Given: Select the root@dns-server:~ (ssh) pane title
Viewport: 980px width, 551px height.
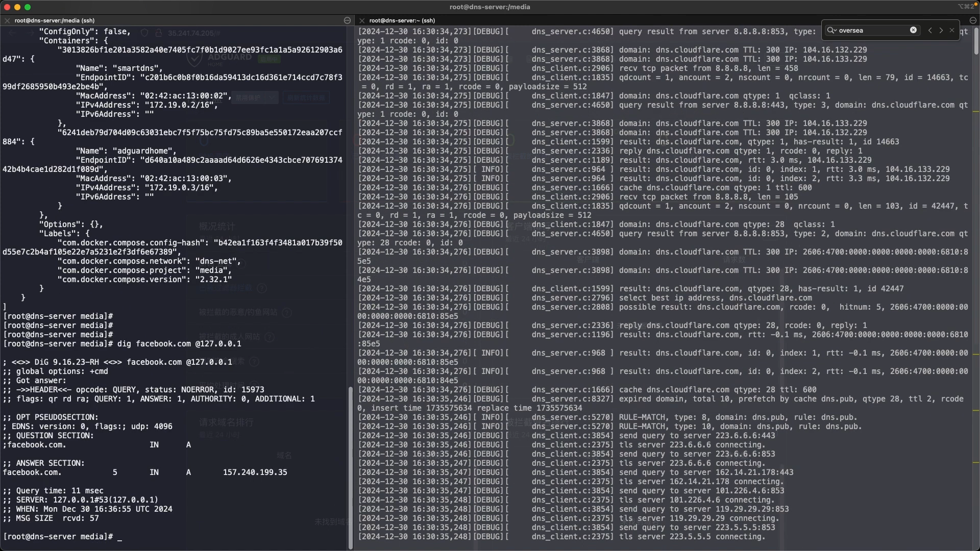Looking at the screenshot, I should coord(402,20).
